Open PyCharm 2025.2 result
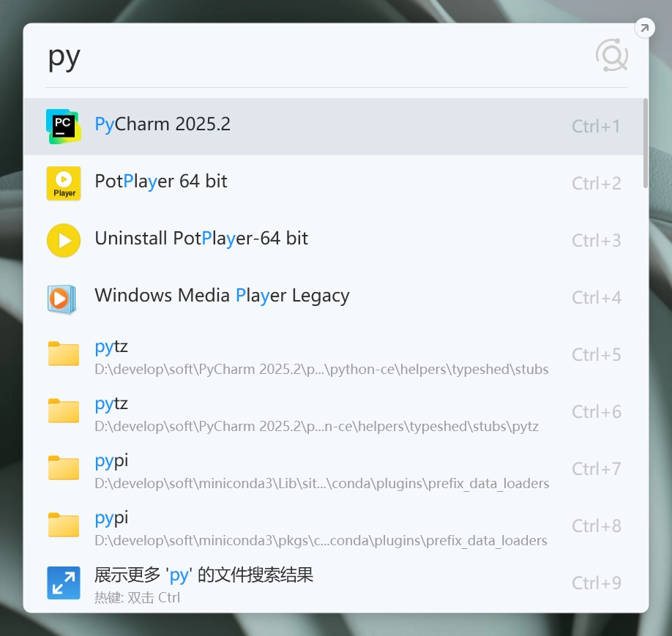 (x=334, y=127)
